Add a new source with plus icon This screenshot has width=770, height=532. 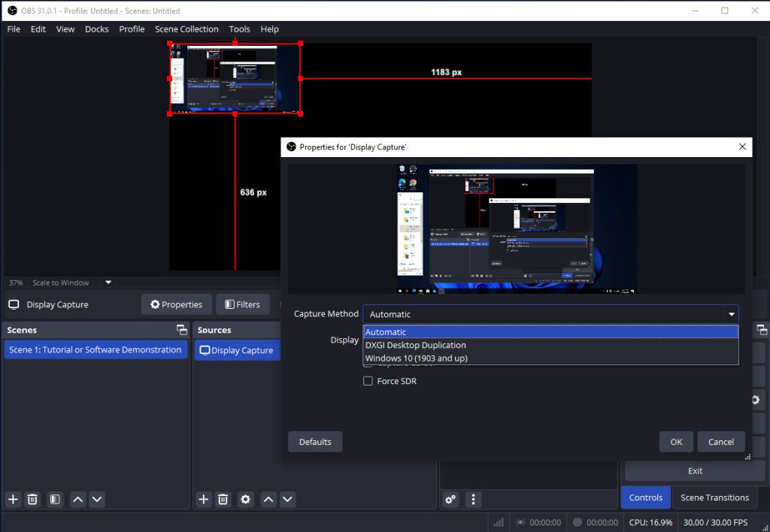click(x=203, y=499)
